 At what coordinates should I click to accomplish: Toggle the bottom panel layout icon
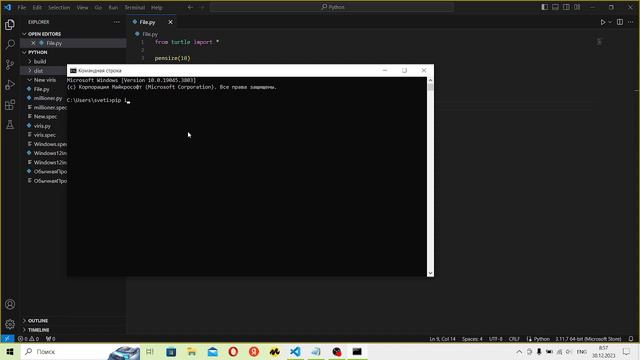pyautogui.click(x=556, y=7)
